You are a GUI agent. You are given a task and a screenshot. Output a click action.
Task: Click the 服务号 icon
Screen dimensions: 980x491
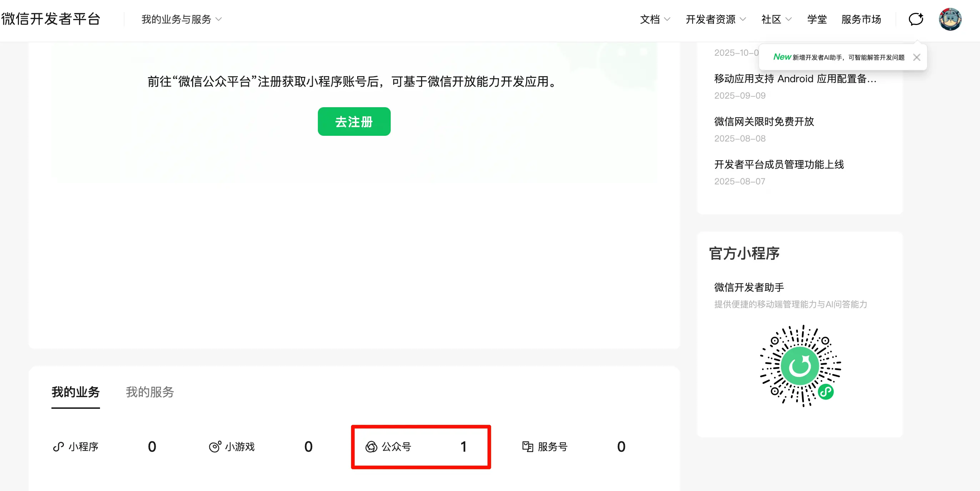527,447
